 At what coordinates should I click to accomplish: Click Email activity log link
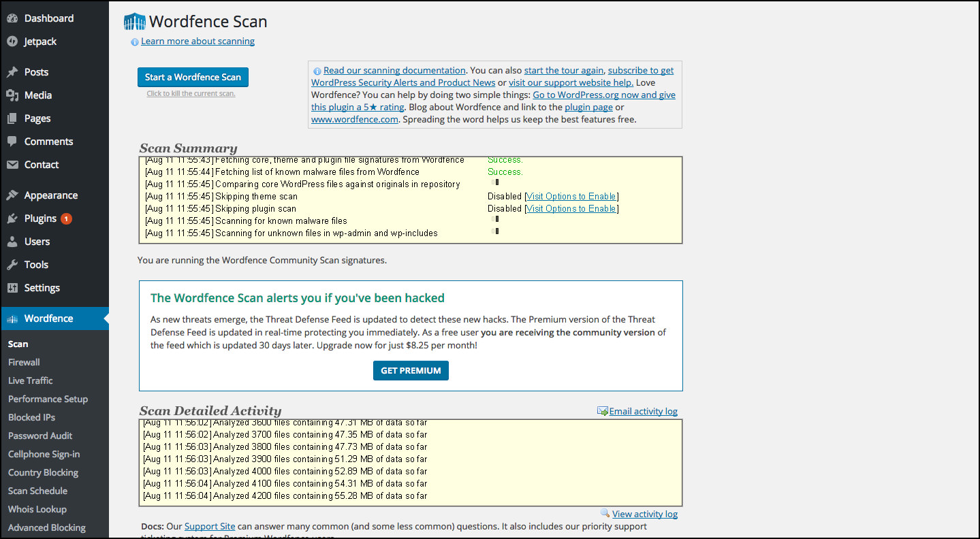point(644,411)
